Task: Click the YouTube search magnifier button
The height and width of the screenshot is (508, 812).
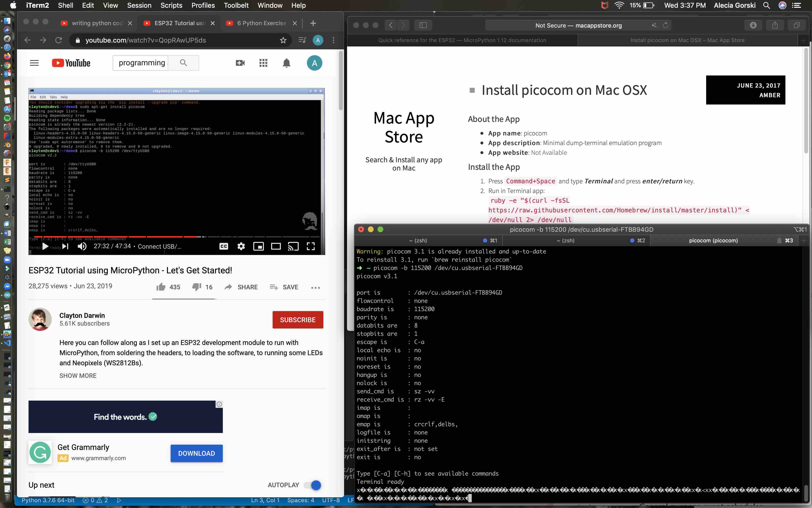Action: tap(183, 63)
